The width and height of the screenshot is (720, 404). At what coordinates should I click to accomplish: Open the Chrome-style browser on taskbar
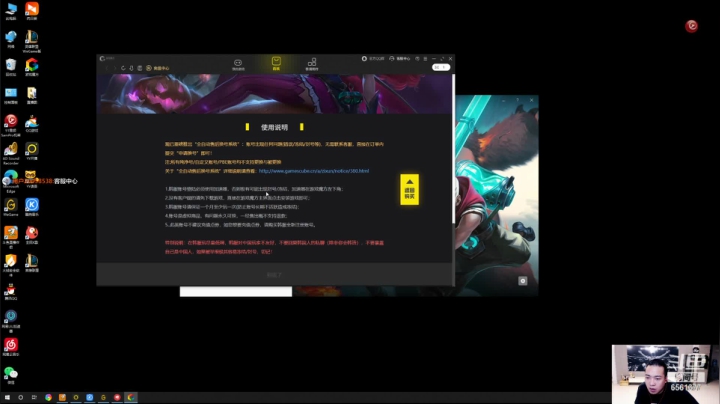(48, 397)
